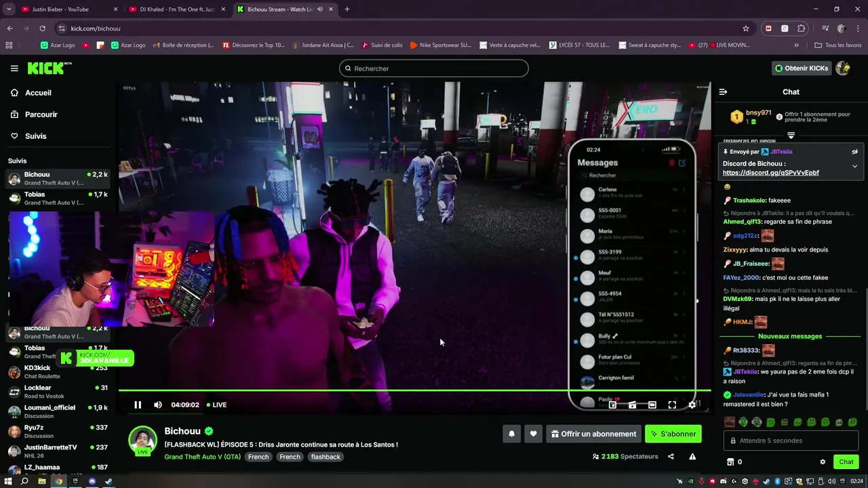868x488 pixels.
Task: Click Obtenir KICKs button
Action: coord(802,68)
